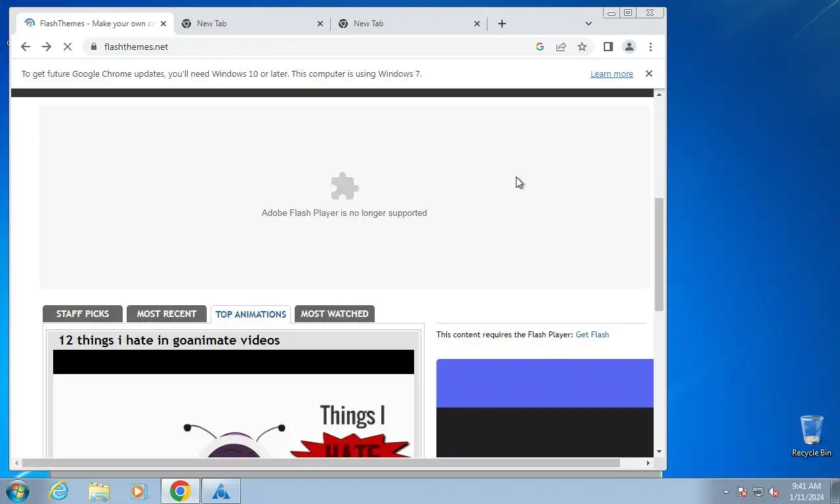Click the Get Flash link
The width and height of the screenshot is (840, 504).
pos(592,335)
